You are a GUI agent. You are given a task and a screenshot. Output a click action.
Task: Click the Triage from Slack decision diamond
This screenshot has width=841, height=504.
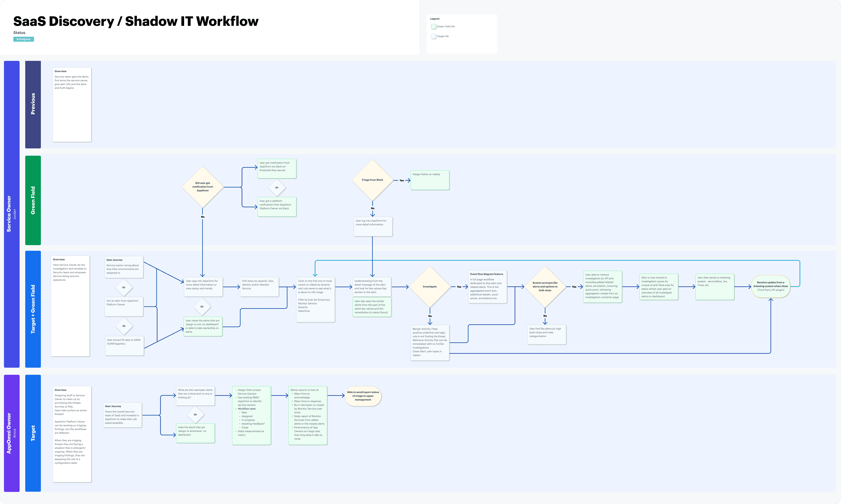tap(372, 180)
